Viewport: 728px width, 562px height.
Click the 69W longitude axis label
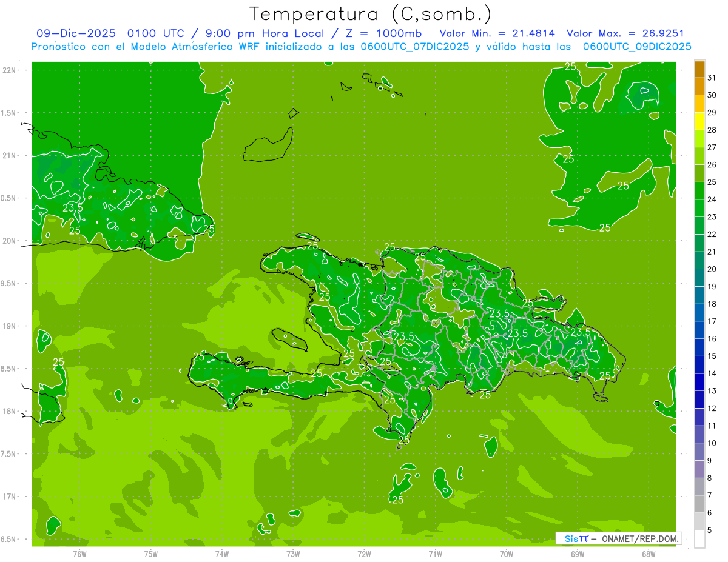pyautogui.click(x=578, y=554)
